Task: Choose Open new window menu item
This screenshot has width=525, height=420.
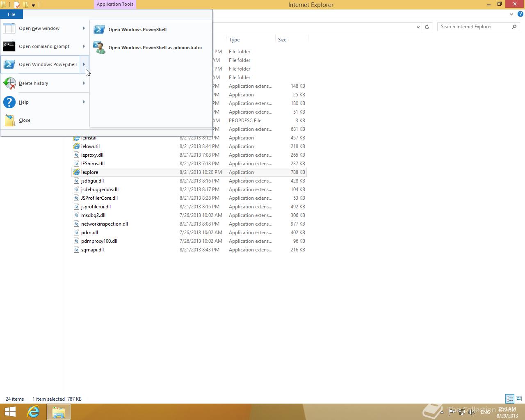Action: coord(44,28)
